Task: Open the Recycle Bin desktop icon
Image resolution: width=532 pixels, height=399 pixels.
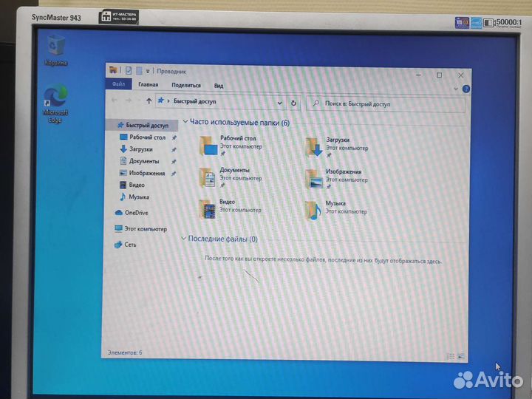Action: (56, 50)
